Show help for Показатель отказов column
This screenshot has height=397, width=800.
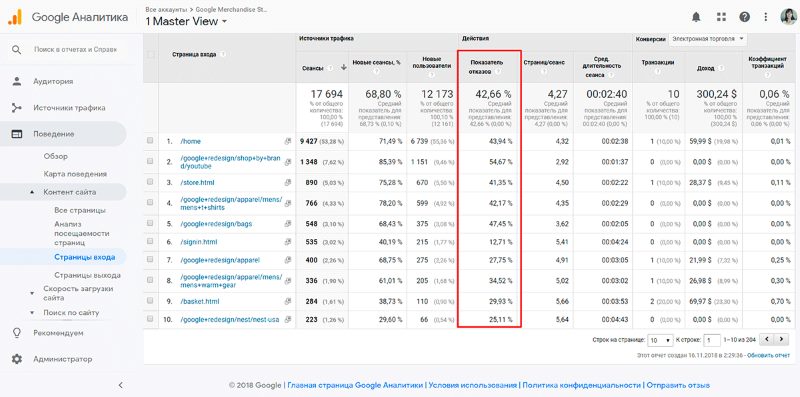[x=498, y=72]
